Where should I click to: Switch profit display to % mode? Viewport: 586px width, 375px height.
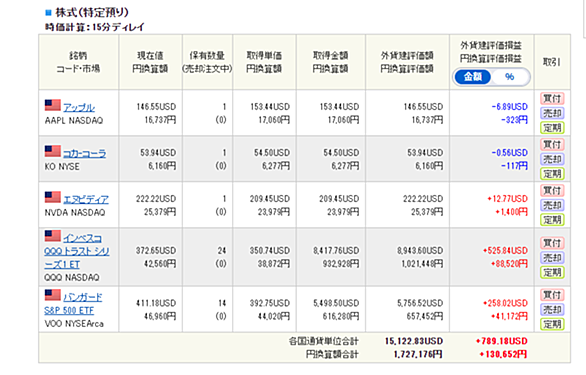pyautogui.click(x=509, y=77)
